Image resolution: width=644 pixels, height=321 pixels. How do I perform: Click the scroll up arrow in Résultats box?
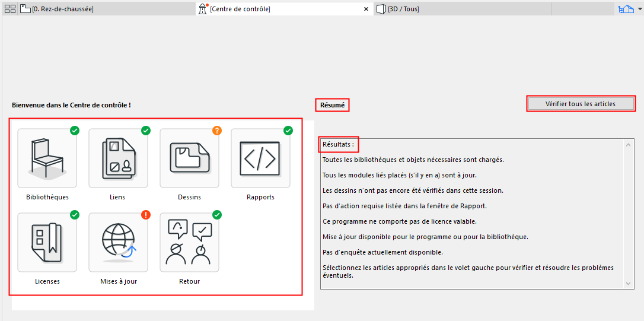627,145
